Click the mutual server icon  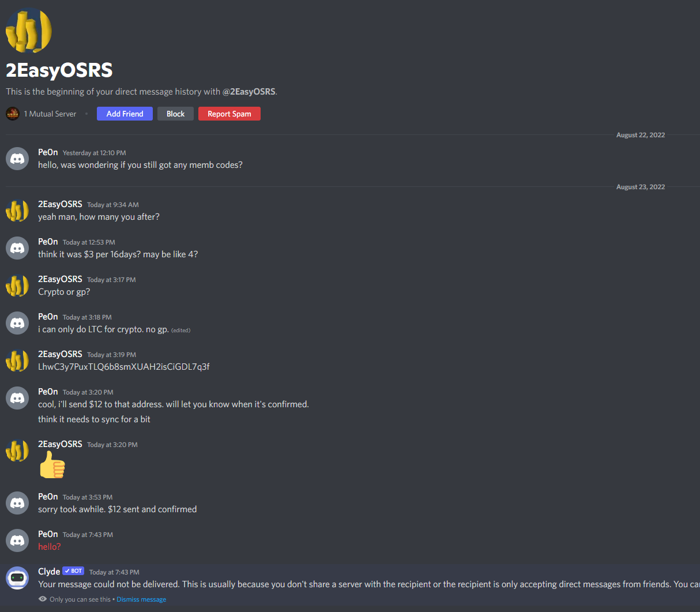click(x=13, y=114)
